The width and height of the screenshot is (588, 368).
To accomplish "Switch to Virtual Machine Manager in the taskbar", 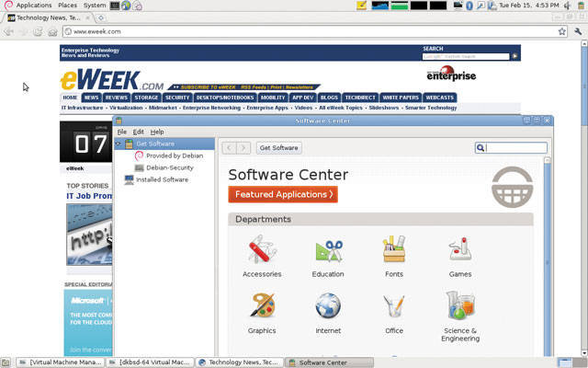I will pos(61,362).
